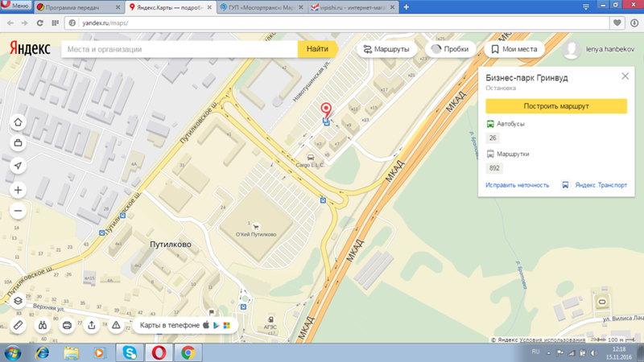Click the Путилково locality label
644x362 pixels.
pos(171,245)
